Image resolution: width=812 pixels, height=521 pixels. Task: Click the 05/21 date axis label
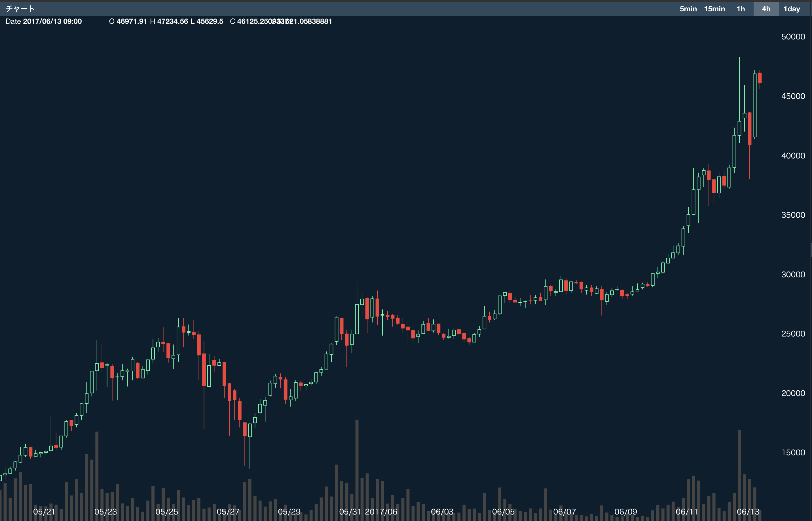tap(44, 512)
